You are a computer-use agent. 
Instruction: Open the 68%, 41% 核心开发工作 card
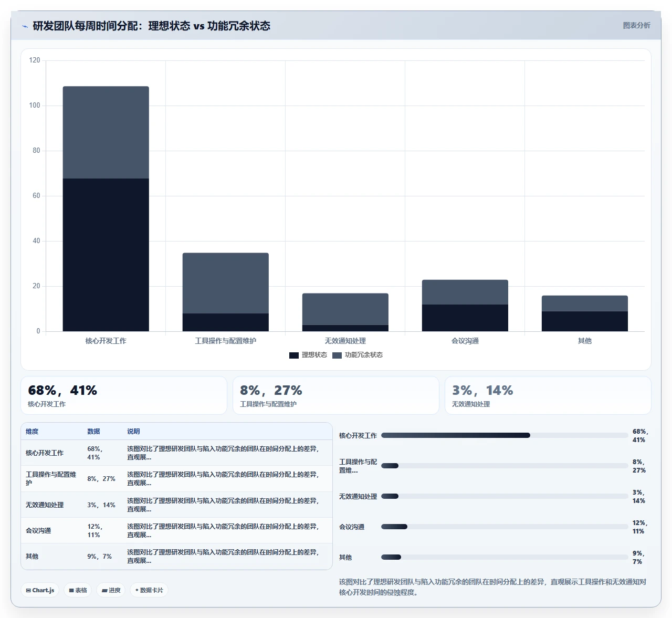(124, 395)
